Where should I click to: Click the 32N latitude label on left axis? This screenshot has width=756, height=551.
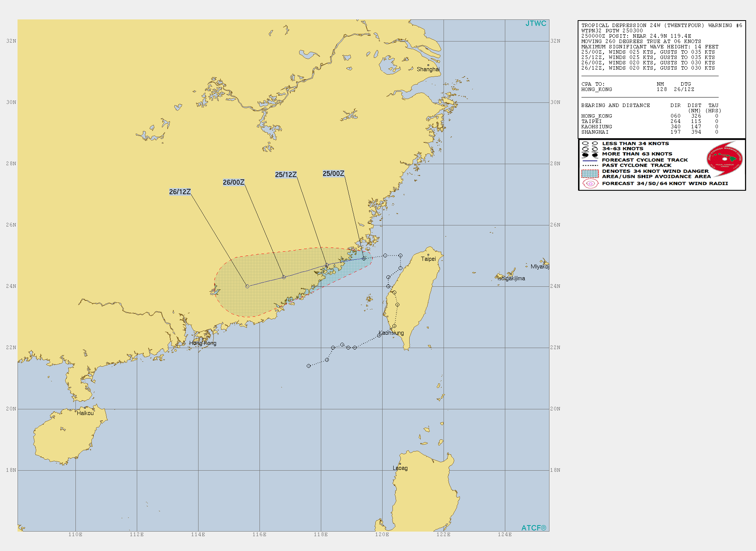(11, 41)
